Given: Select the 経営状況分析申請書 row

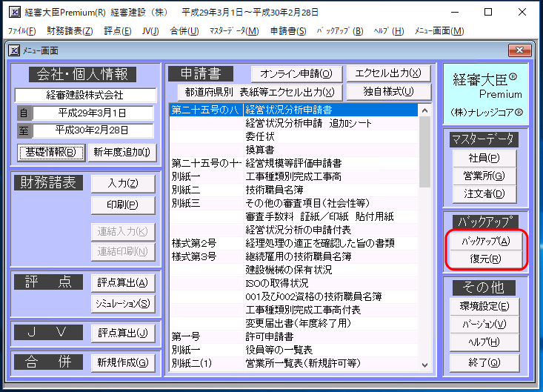Looking at the screenshot, I should pyautogui.click(x=293, y=110).
